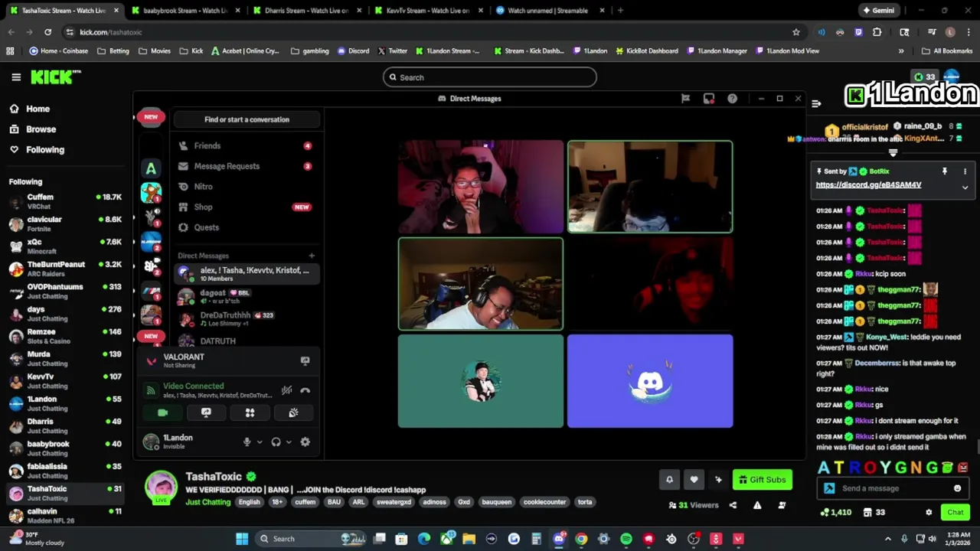Open Spotify from the taskbar
The image size is (980, 551).
[x=626, y=539]
